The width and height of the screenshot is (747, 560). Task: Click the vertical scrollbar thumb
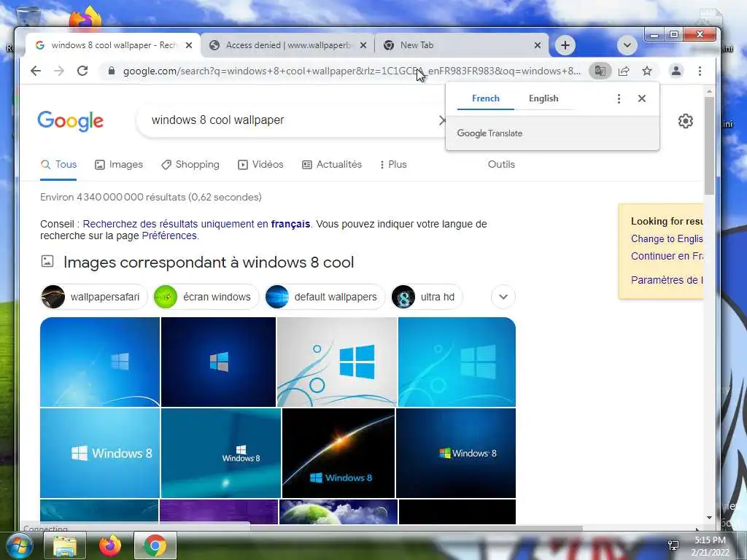pyautogui.click(x=709, y=145)
